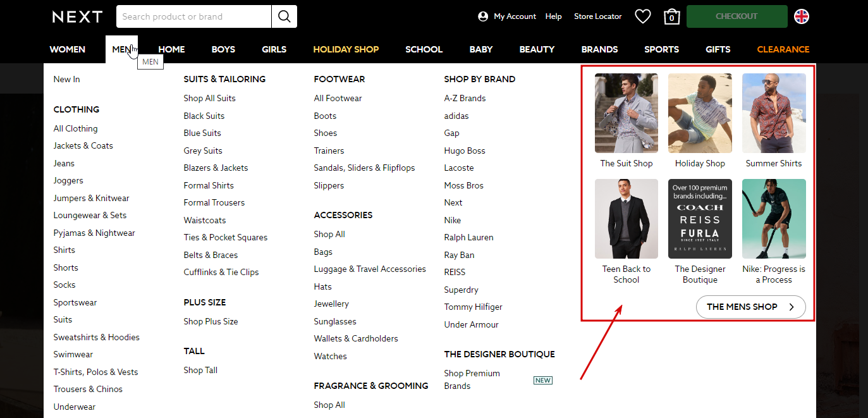Select the CLEARANCE menu item
868x418 pixels.
click(x=783, y=49)
